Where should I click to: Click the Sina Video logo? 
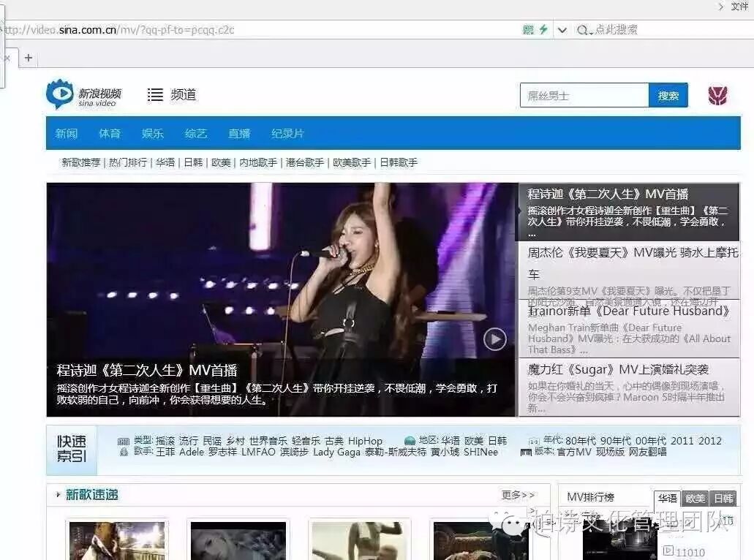click(x=83, y=94)
